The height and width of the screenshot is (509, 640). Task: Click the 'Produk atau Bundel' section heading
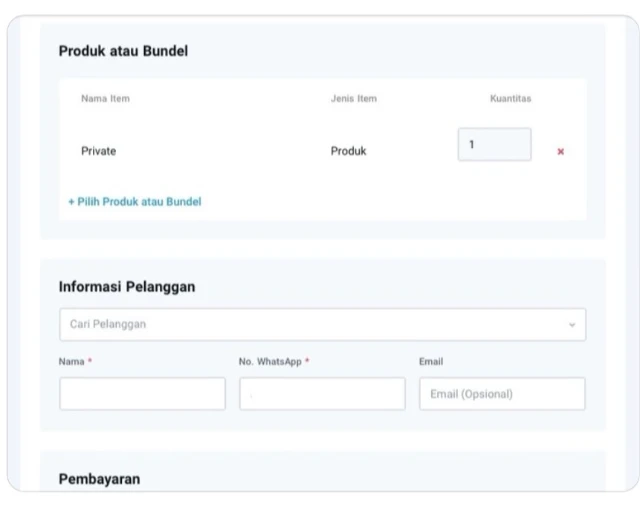(x=123, y=52)
